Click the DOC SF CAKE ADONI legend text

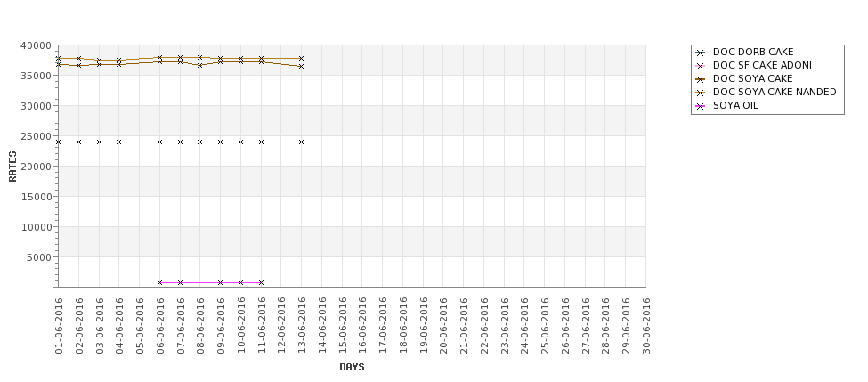(x=762, y=65)
